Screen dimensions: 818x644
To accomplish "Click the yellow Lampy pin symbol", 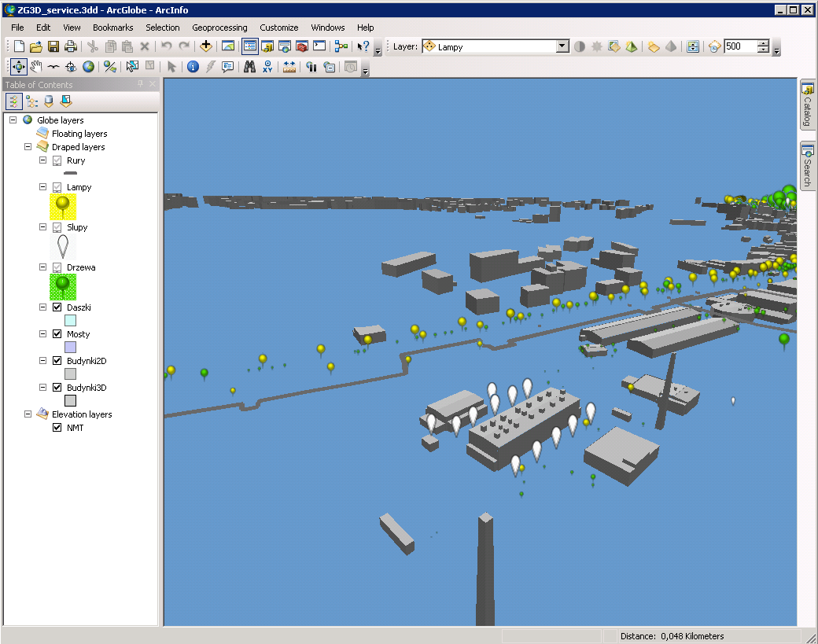I will tap(63, 207).
